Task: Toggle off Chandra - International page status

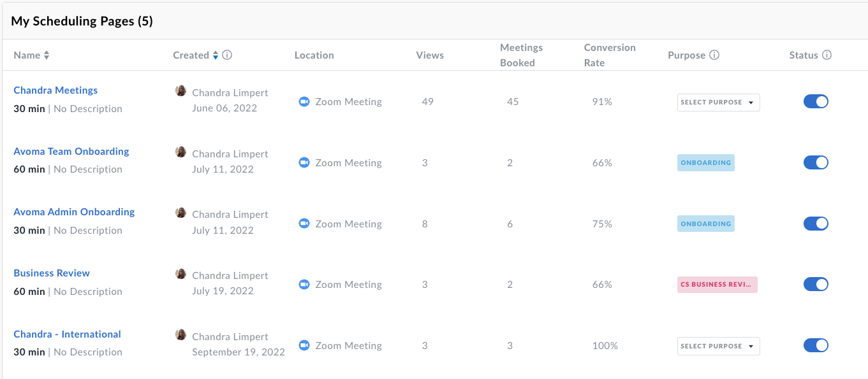Action: click(x=816, y=345)
